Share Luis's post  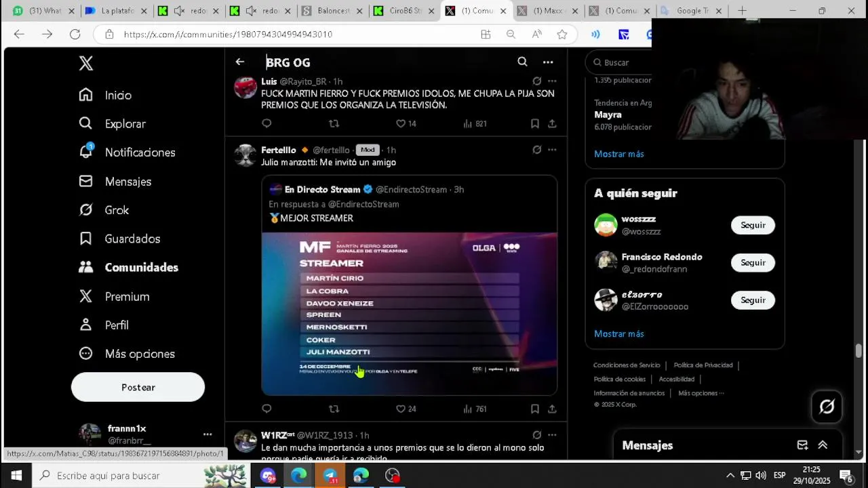552,123
